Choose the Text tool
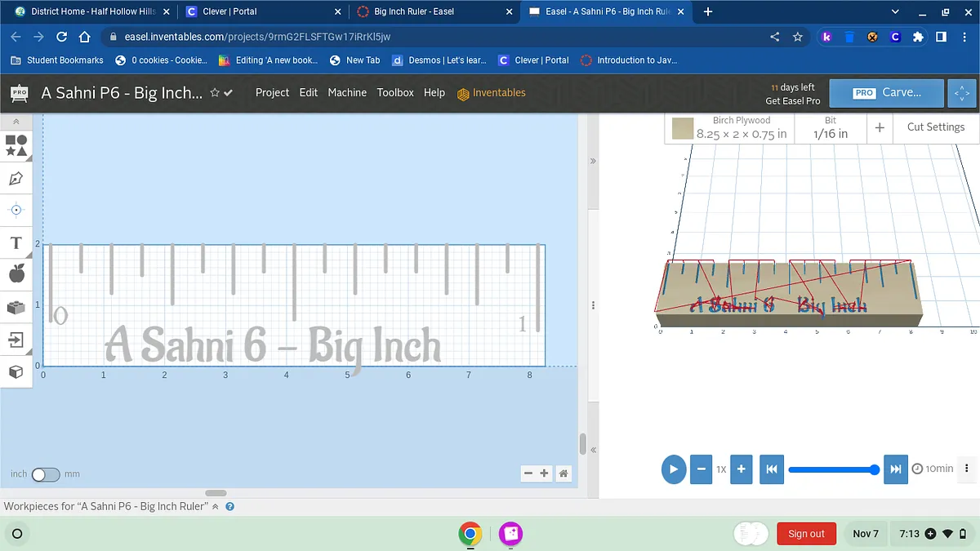Viewport: 980px width, 551px height. pos(16,243)
